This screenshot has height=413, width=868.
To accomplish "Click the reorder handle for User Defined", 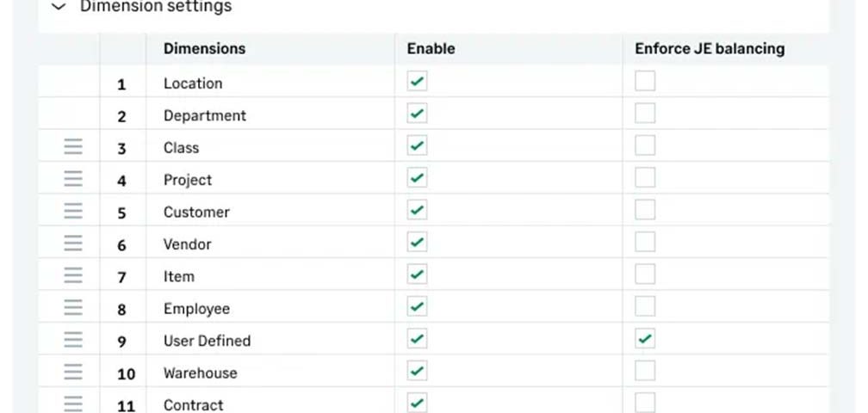I will [x=73, y=340].
